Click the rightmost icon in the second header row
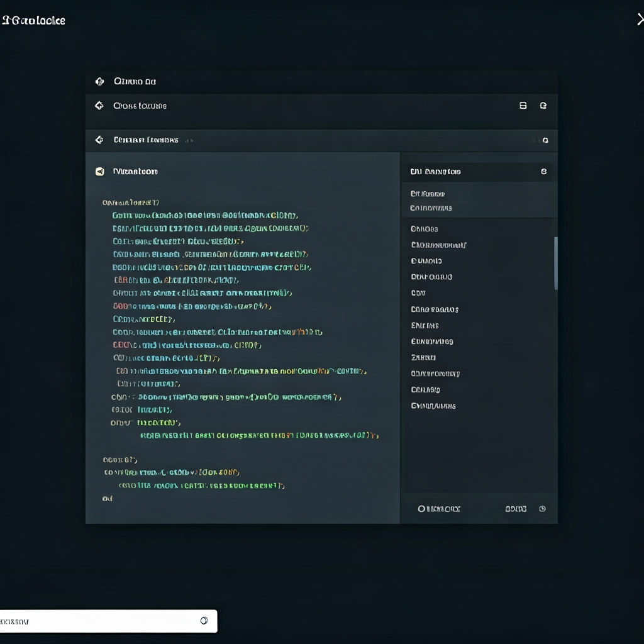The image size is (644, 644). [543, 106]
